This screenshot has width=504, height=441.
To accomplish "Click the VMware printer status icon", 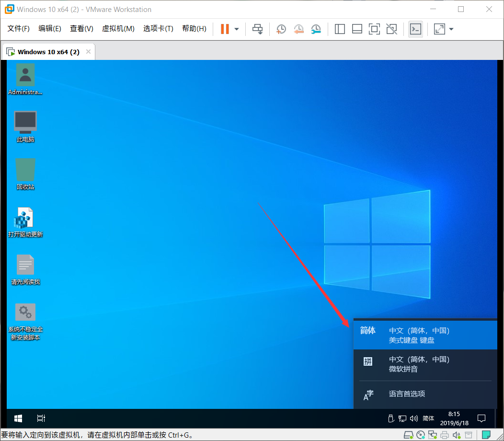I will click(x=445, y=435).
